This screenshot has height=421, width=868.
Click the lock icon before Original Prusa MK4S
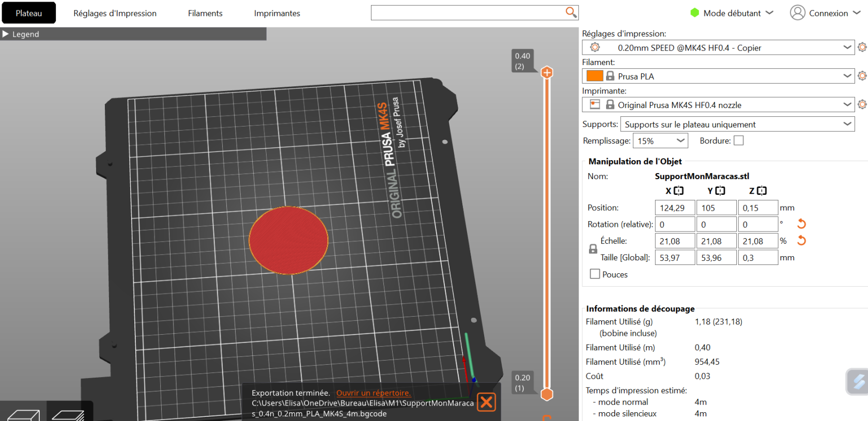(610, 104)
